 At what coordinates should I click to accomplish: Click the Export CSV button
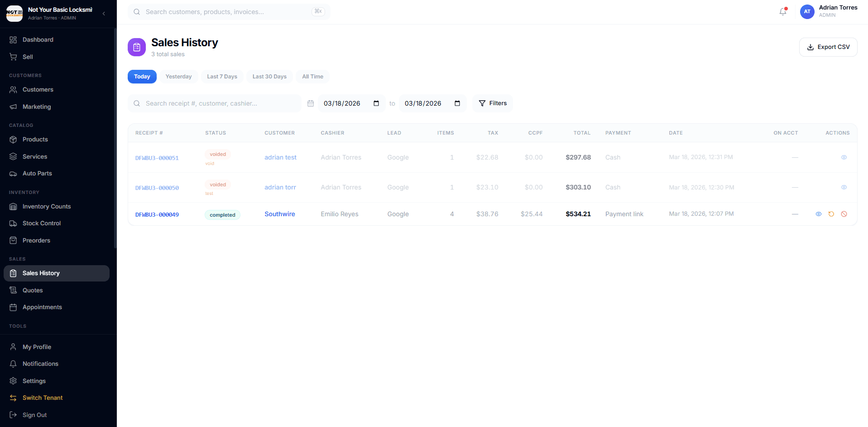(x=828, y=47)
